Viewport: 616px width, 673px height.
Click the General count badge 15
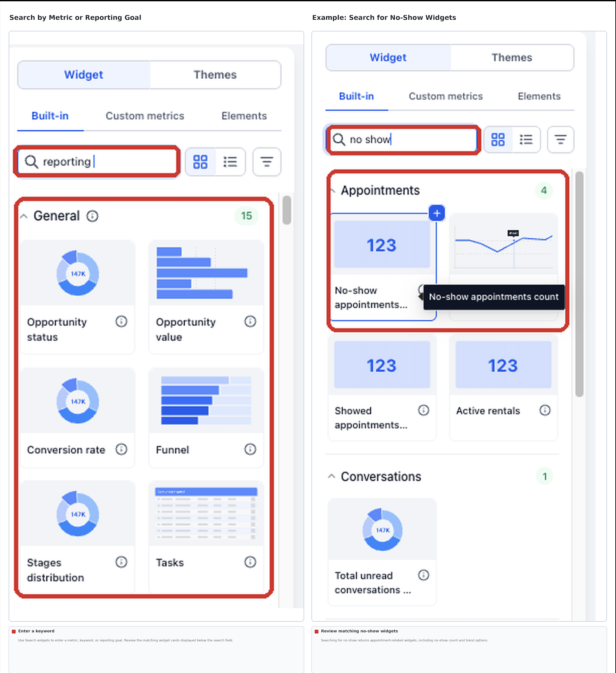coord(246,216)
